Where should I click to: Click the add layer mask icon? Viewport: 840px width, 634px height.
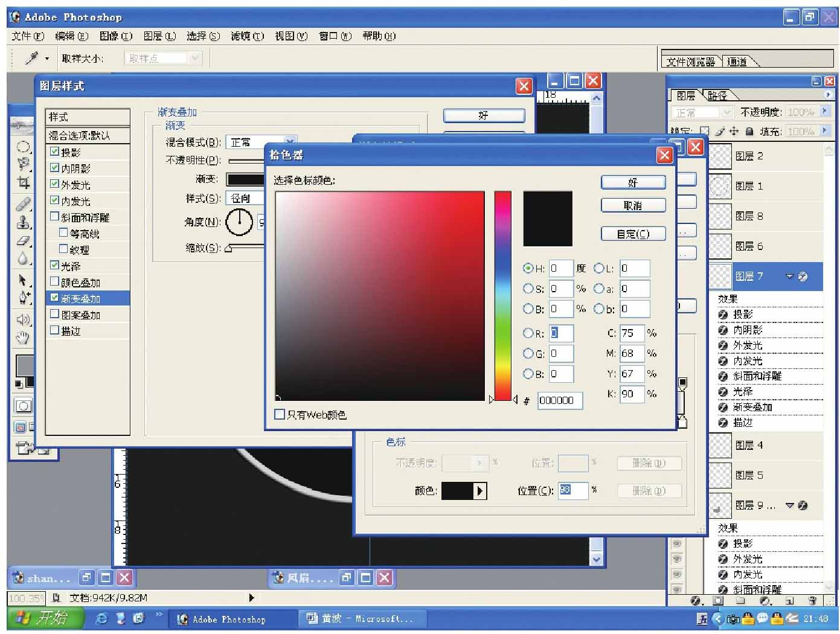(x=718, y=601)
